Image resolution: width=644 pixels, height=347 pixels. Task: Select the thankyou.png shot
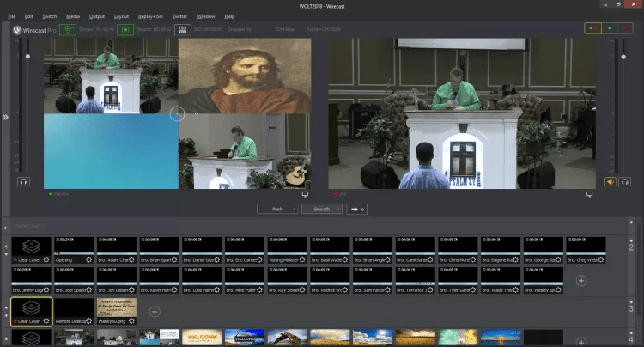pos(117,307)
